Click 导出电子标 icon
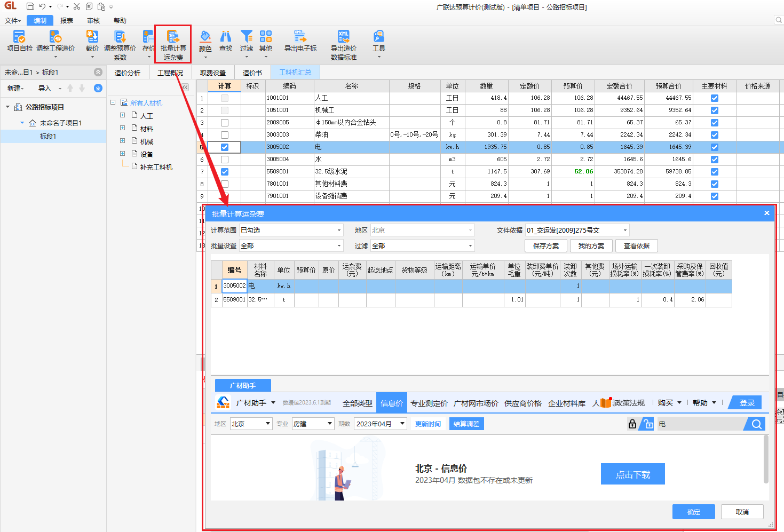This screenshot has width=784, height=532. coord(300,36)
